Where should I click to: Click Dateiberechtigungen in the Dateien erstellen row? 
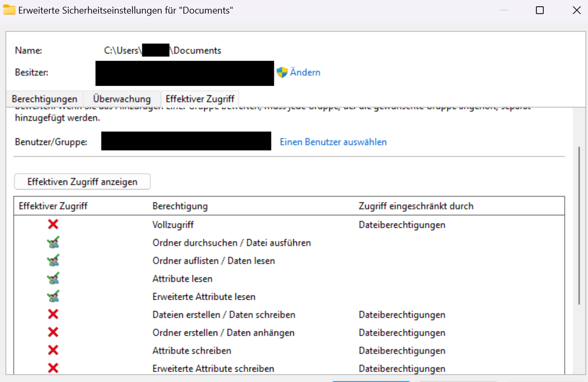pos(402,315)
